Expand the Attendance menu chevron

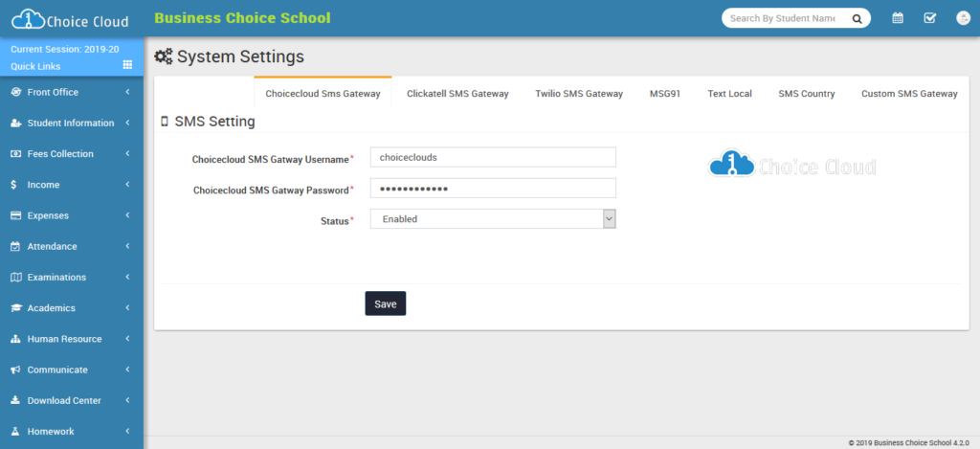(x=127, y=246)
